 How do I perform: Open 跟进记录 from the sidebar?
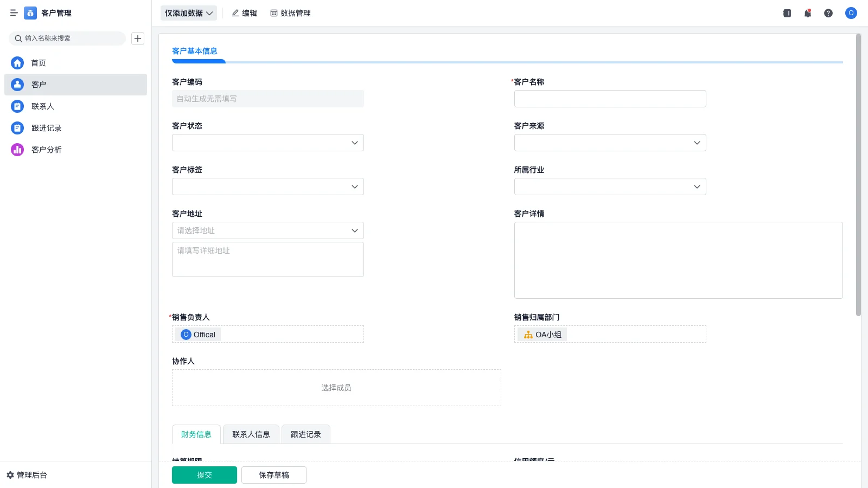click(x=17, y=128)
